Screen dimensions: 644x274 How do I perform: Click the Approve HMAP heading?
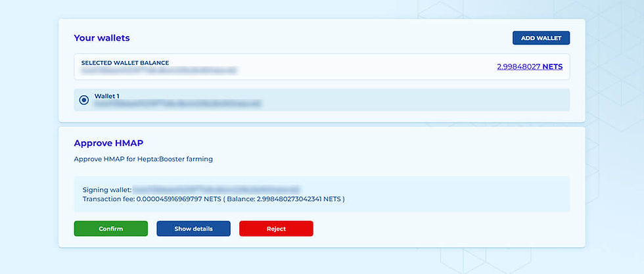[x=108, y=143]
